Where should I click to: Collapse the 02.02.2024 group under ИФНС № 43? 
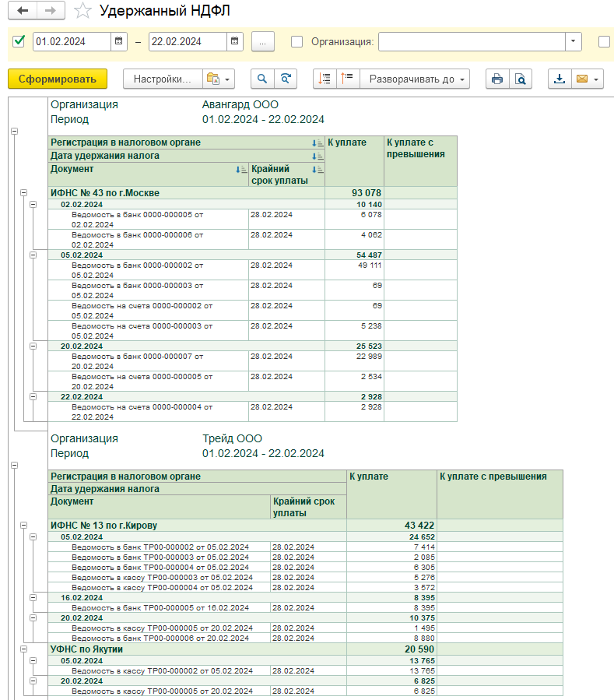[x=33, y=205]
